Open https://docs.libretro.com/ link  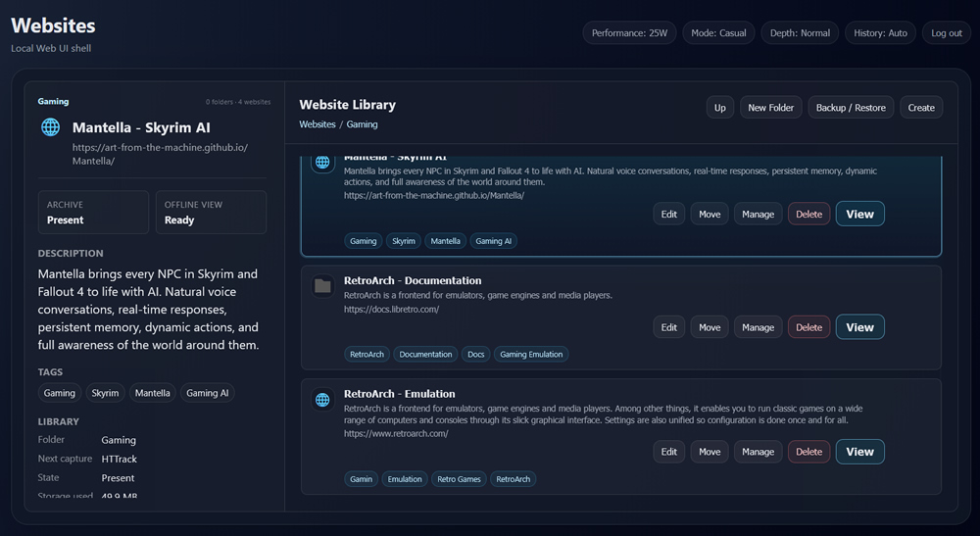(391, 310)
